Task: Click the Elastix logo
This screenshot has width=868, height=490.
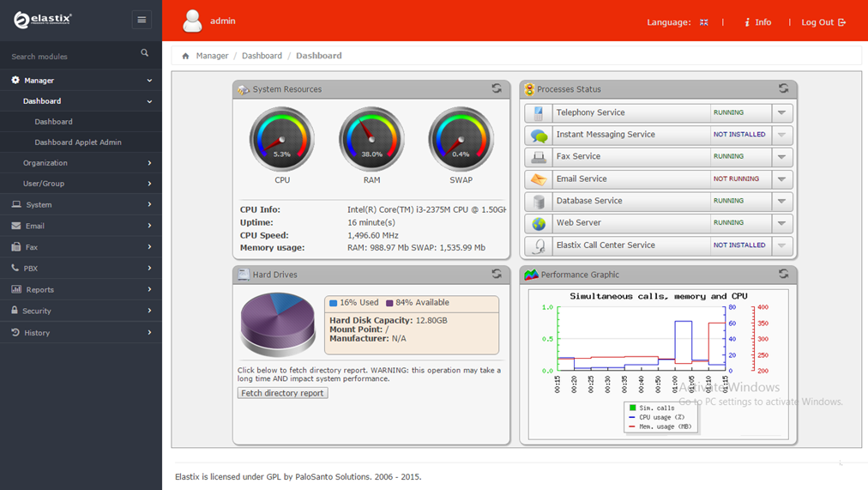Action: [43, 20]
